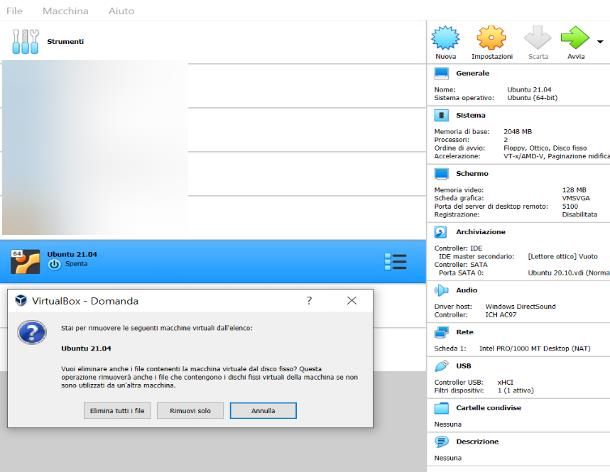
Task: Open the Schermo section heading
Action: [x=472, y=174]
